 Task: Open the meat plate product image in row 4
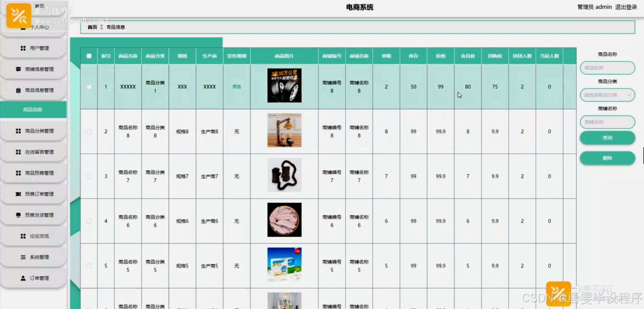pos(284,220)
